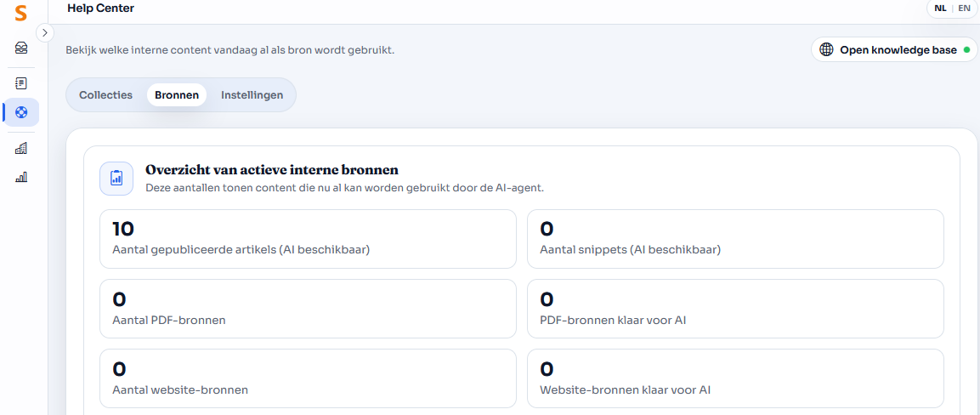Click the Website-bronnen klaar voor AI card
Screen dimensions: 980x415
[735, 378]
